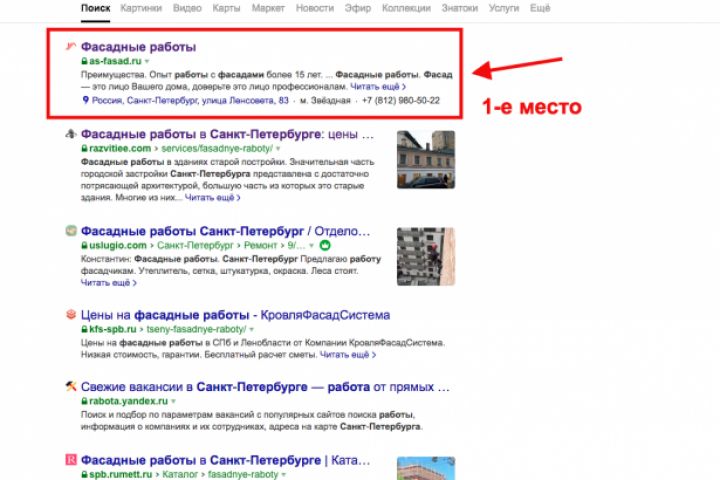
Task: Click the rabota.yandex.ru hammer favicon
Action: click(x=70, y=386)
